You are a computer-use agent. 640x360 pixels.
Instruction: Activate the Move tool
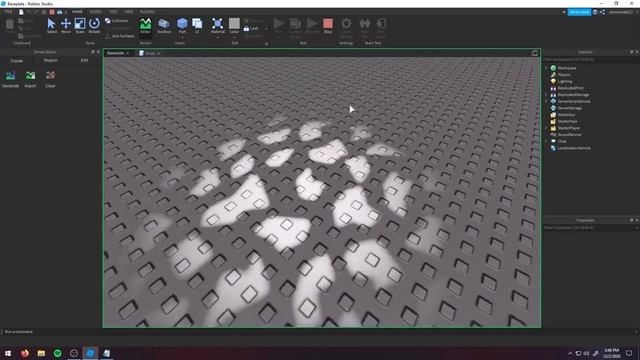pyautogui.click(x=66, y=26)
